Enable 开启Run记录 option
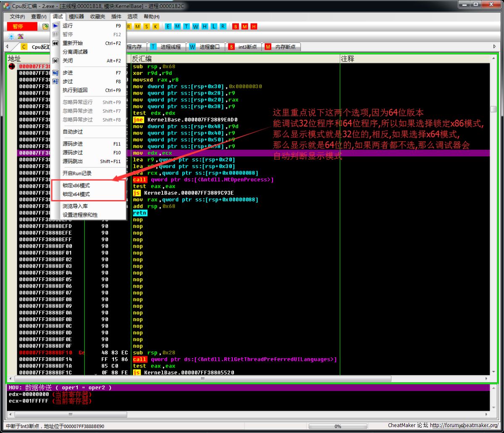504x433 pixels. coord(77,173)
